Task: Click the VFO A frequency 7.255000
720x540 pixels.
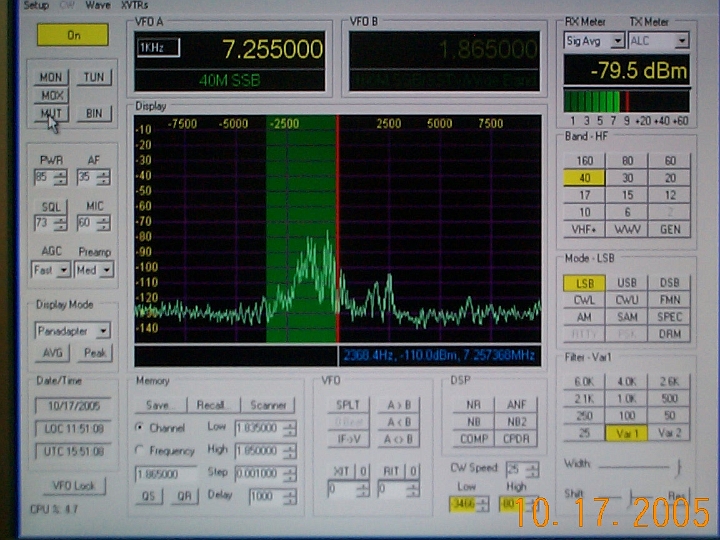Action: [272, 49]
